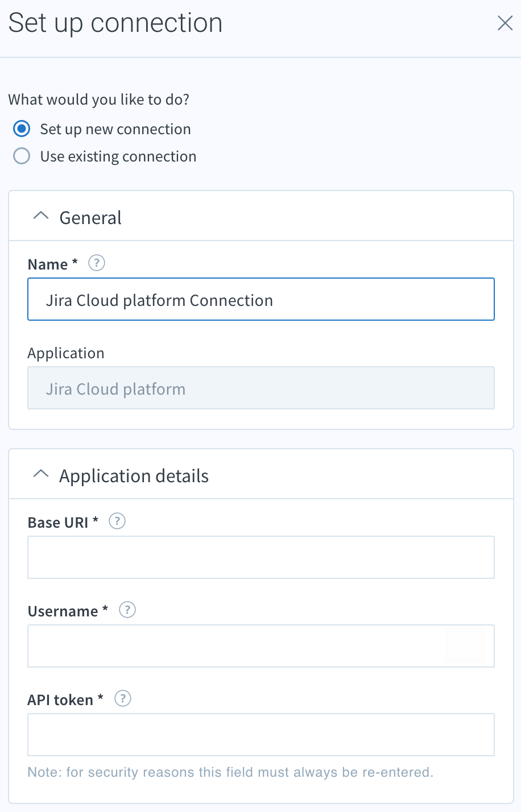Show help tooltip for Username
This screenshot has height=812, width=521.
127,610
